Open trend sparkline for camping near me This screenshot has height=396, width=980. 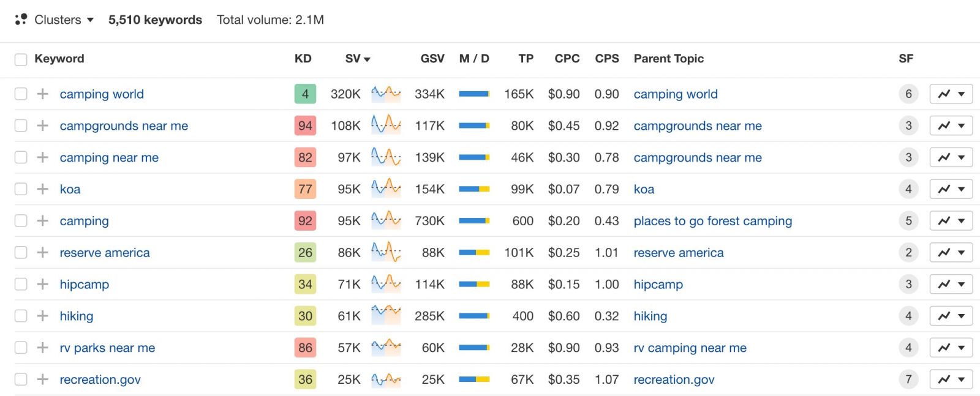click(x=386, y=157)
